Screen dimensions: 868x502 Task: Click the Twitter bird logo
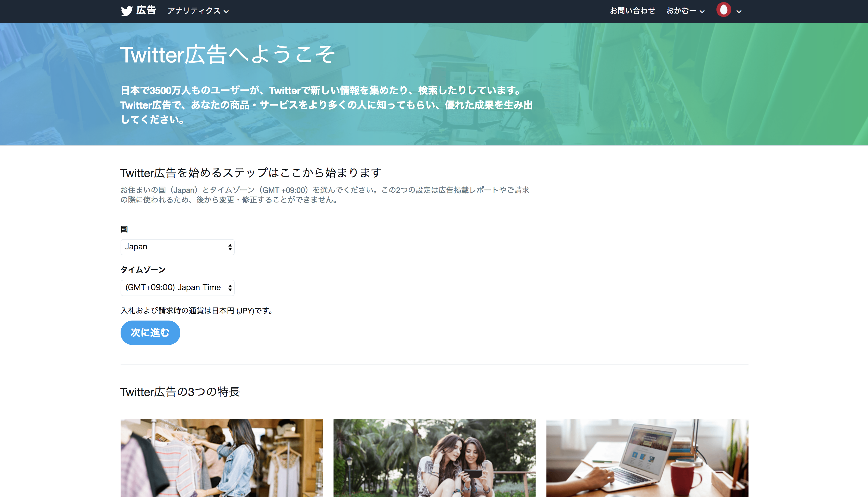[127, 11]
